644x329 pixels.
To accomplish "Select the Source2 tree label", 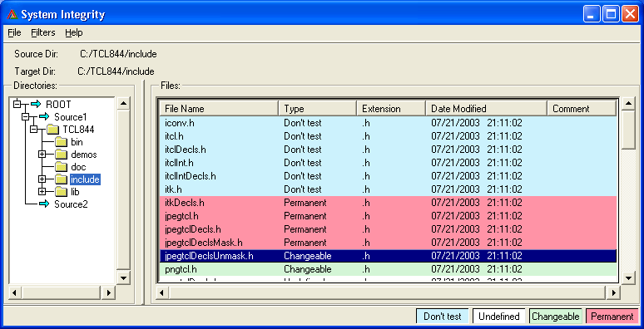I will click(71, 204).
